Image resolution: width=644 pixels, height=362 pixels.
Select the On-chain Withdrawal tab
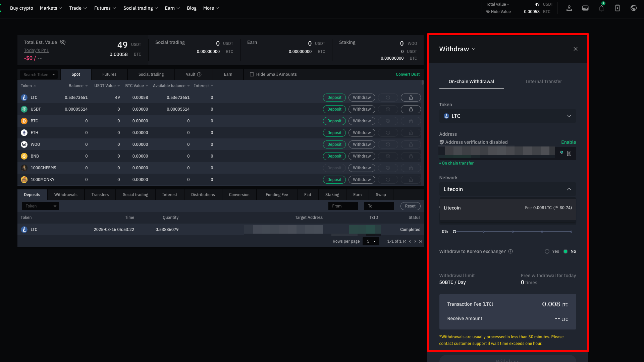coord(471,81)
